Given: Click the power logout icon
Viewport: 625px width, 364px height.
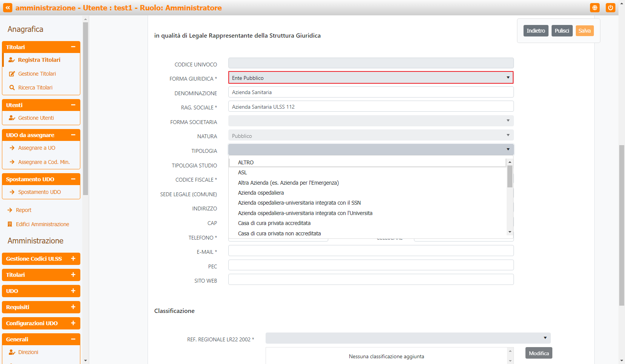Looking at the screenshot, I should [610, 8].
